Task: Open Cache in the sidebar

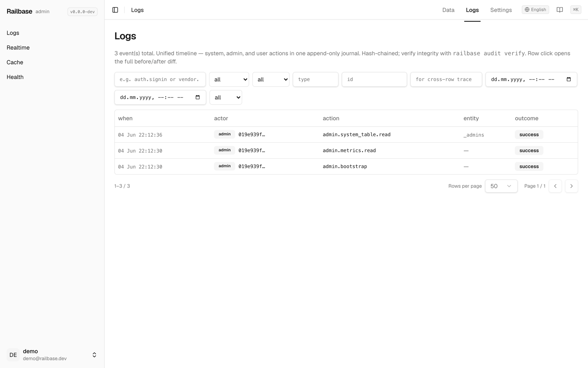Action: 15,62
